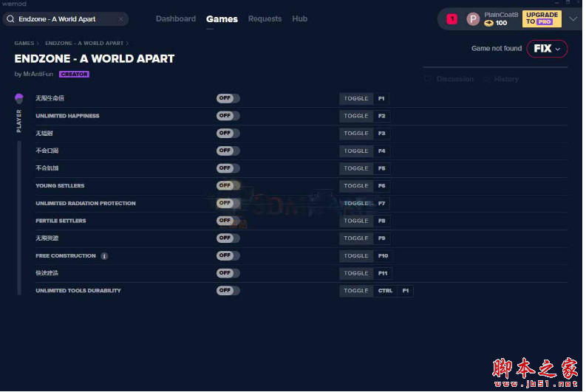Toggle the F4 cheat switch
The width and height of the screenshot is (586, 392).
[228, 151]
